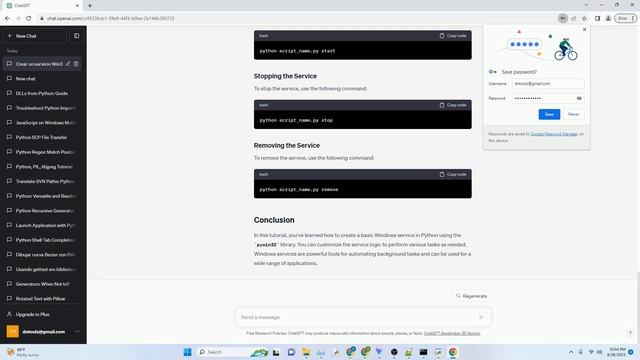Click the Regenerate button
Screen dimensions: 640x360
(471, 296)
